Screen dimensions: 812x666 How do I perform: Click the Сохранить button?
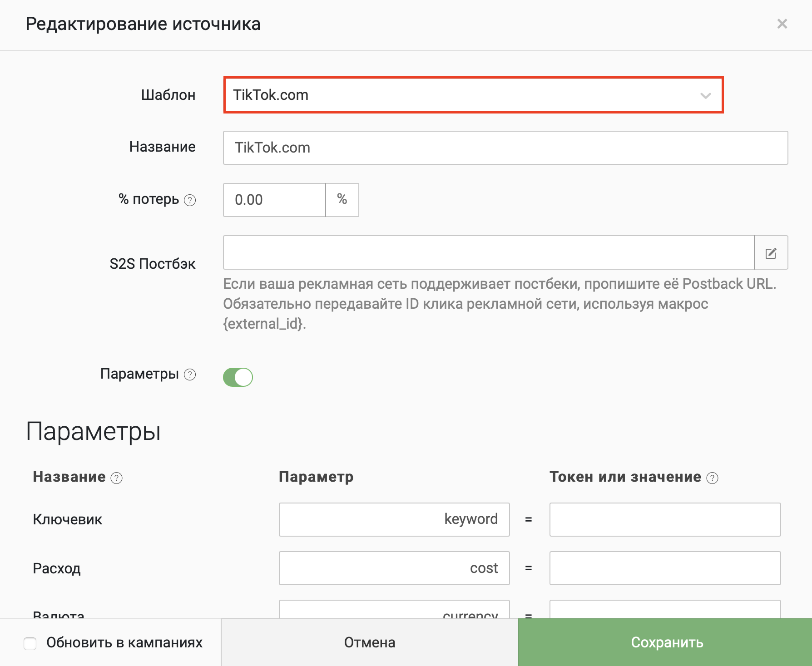point(665,642)
